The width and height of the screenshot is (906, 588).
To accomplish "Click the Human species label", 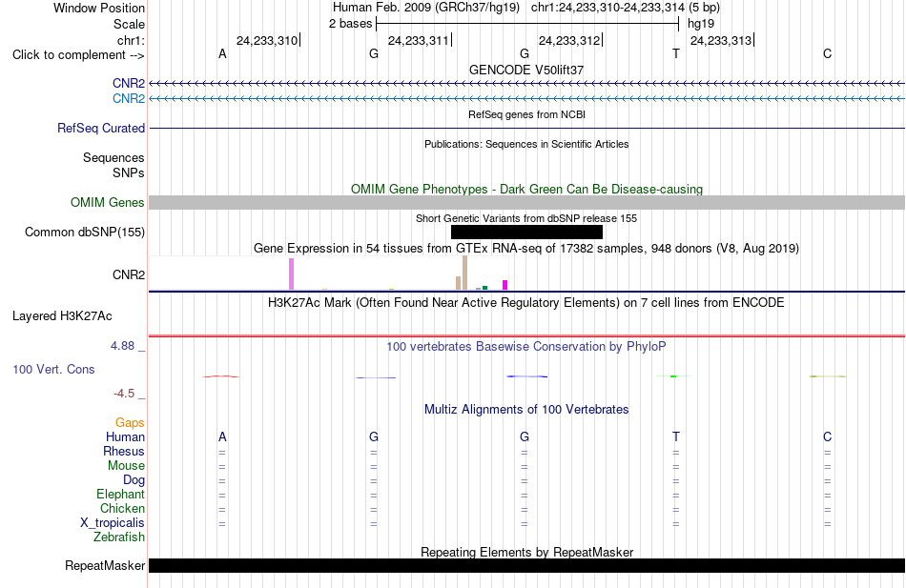I will coord(125,436).
